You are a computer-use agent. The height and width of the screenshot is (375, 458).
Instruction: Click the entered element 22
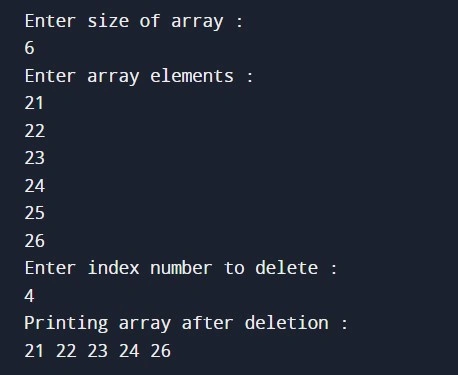pyautogui.click(x=34, y=131)
